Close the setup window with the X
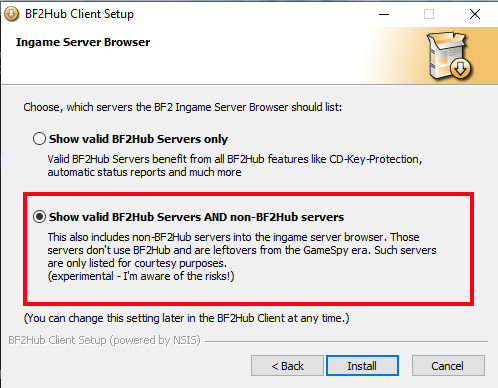 pos(475,14)
